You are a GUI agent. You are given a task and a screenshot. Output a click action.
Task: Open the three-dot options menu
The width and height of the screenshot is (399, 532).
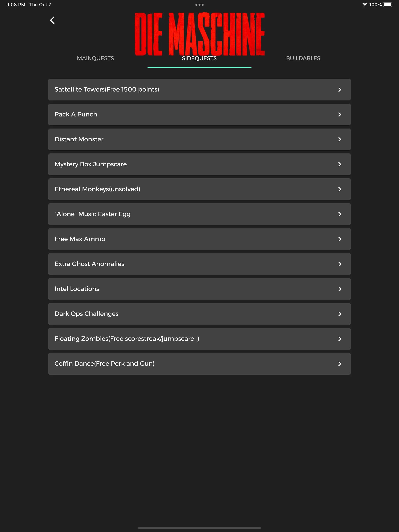pos(199,5)
